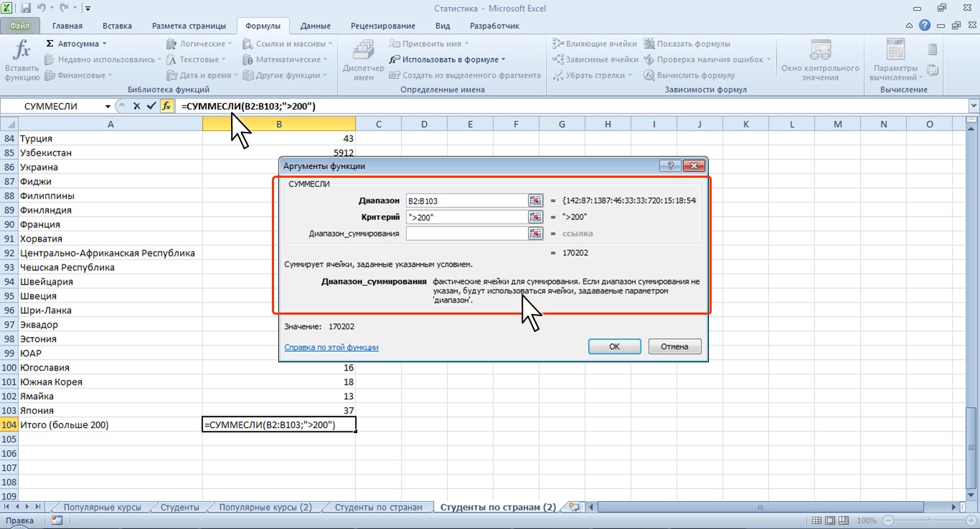Open the Разработчик tab

pyautogui.click(x=494, y=26)
